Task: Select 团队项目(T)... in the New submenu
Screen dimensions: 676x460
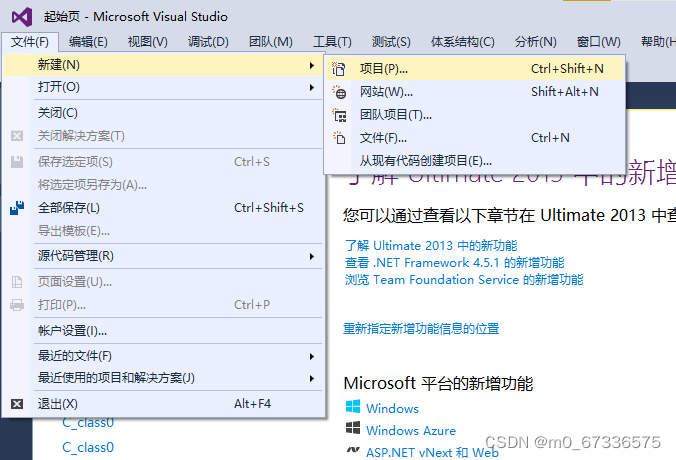Action: [475, 115]
